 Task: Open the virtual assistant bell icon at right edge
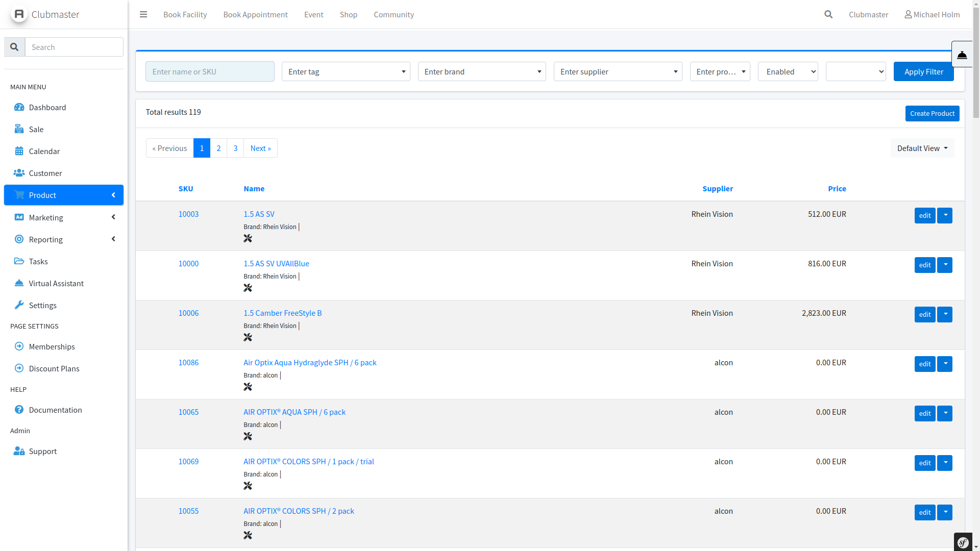[962, 55]
